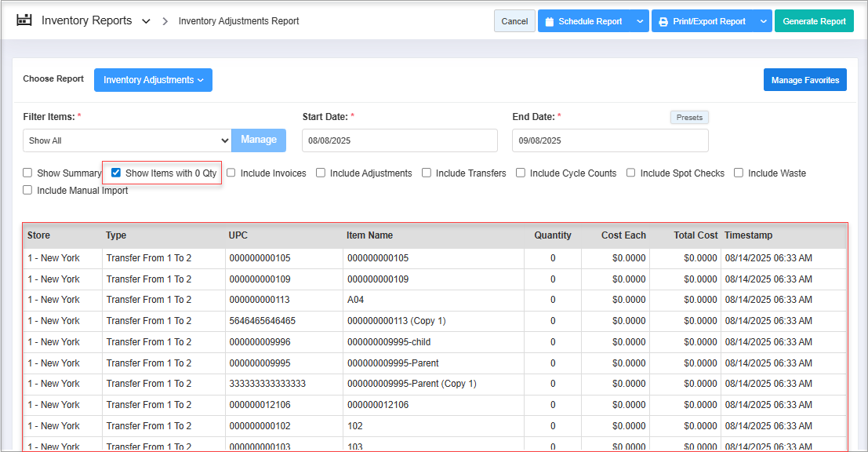
Task: Open the Schedule Report dropdown arrow
Action: click(x=640, y=21)
